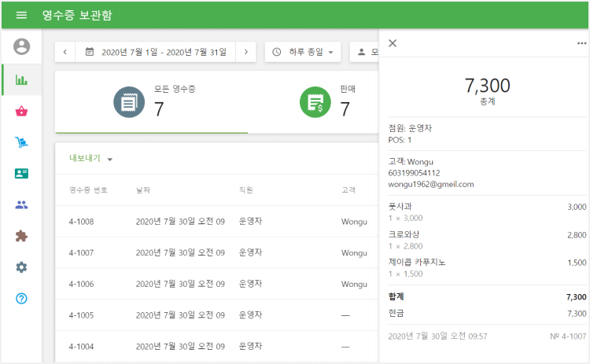Open the 하루 종일 time filter dropdown
The height and width of the screenshot is (364, 590).
[303, 52]
